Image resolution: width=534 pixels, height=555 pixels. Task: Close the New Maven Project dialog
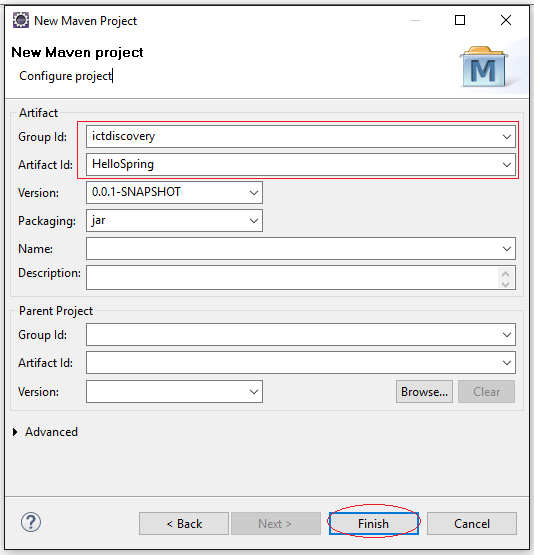coord(506,20)
